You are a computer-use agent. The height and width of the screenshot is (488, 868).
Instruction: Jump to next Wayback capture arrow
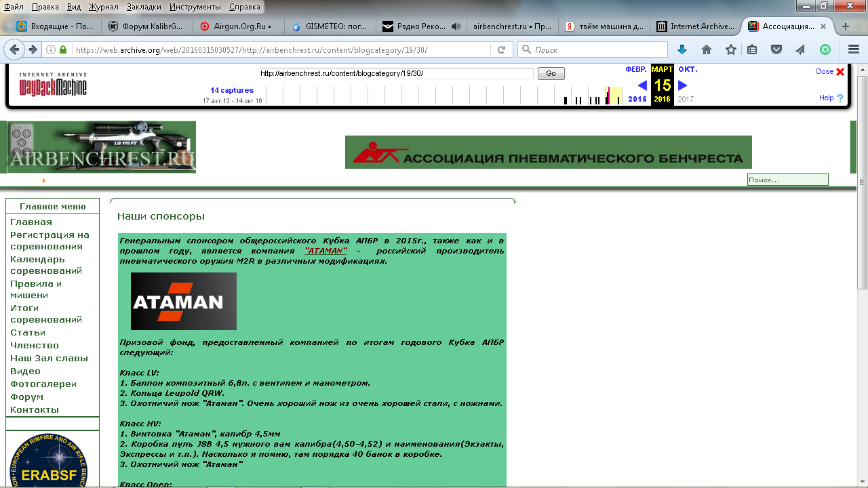683,85
